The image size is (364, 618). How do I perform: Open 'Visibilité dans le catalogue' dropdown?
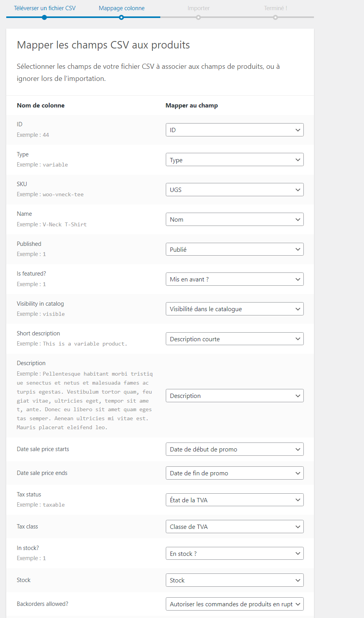235,309
